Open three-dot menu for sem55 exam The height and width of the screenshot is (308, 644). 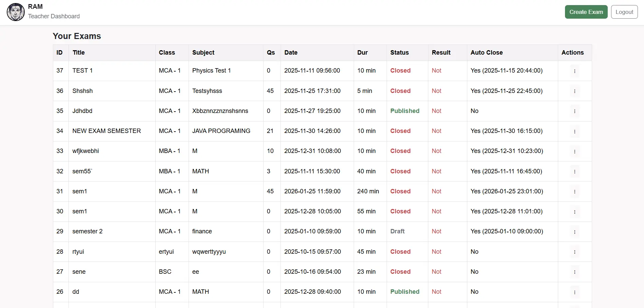(574, 172)
